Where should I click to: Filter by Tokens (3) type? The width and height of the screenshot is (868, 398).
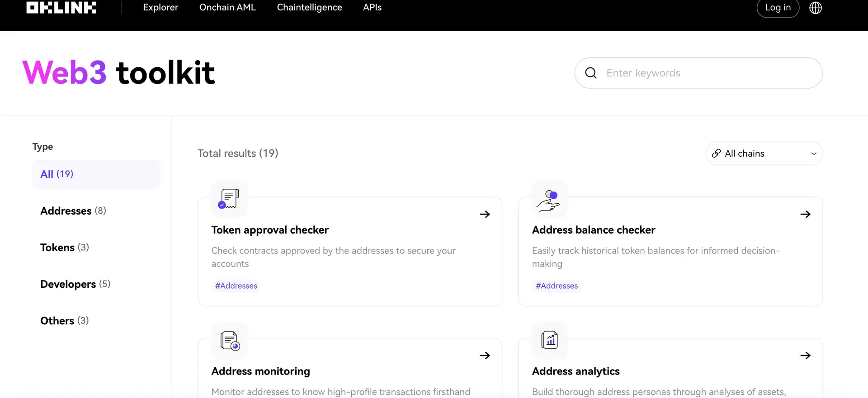pos(65,248)
